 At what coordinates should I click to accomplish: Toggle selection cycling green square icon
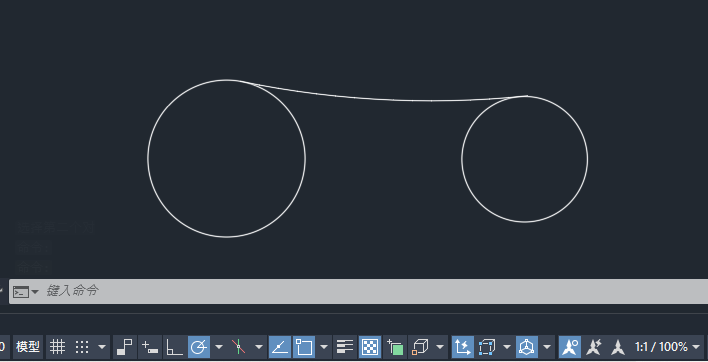395,347
